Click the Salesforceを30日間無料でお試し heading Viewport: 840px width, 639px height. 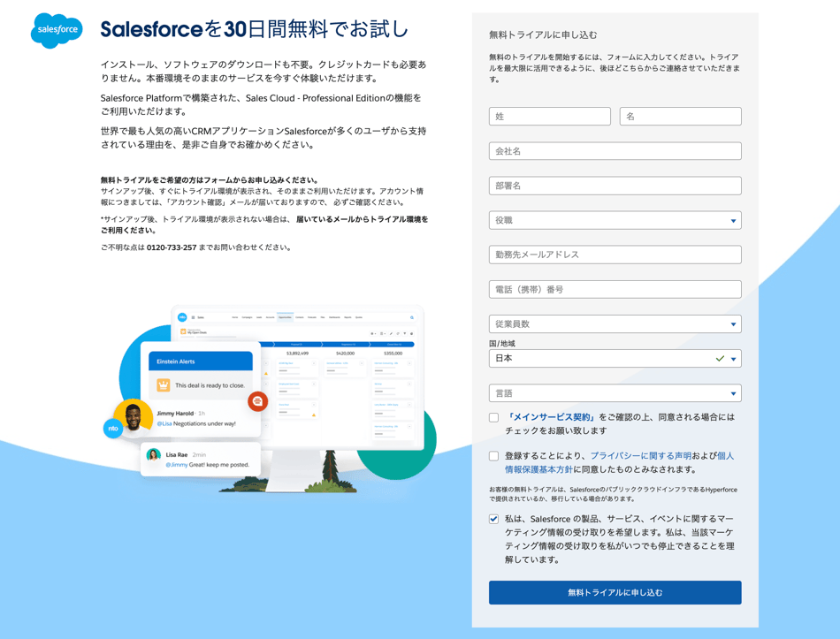255,29
